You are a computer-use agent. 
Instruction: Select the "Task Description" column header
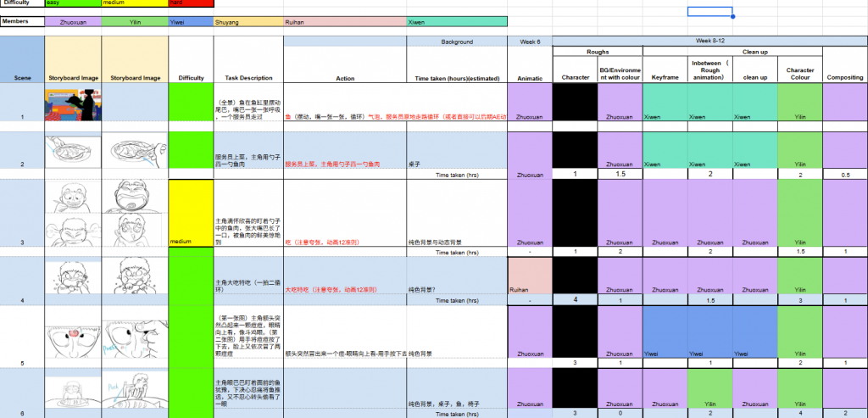coord(248,78)
